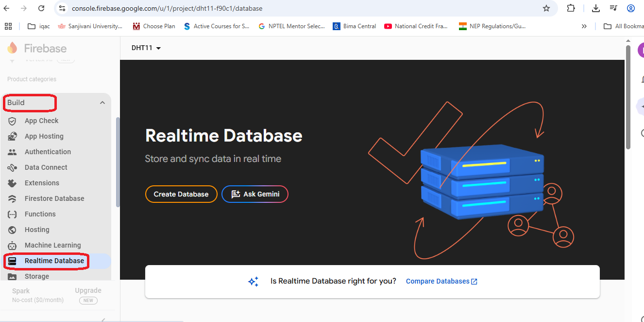Collapse the Build section chevron
The width and height of the screenshot is (644, 322).
click(x=102, y=103)
